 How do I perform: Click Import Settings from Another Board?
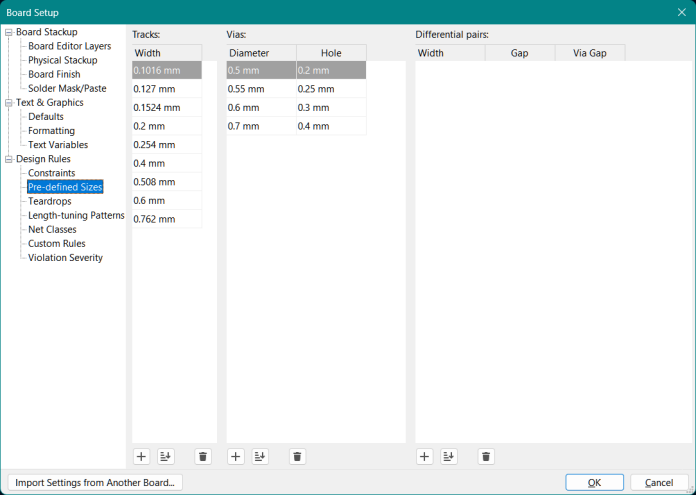95,483
